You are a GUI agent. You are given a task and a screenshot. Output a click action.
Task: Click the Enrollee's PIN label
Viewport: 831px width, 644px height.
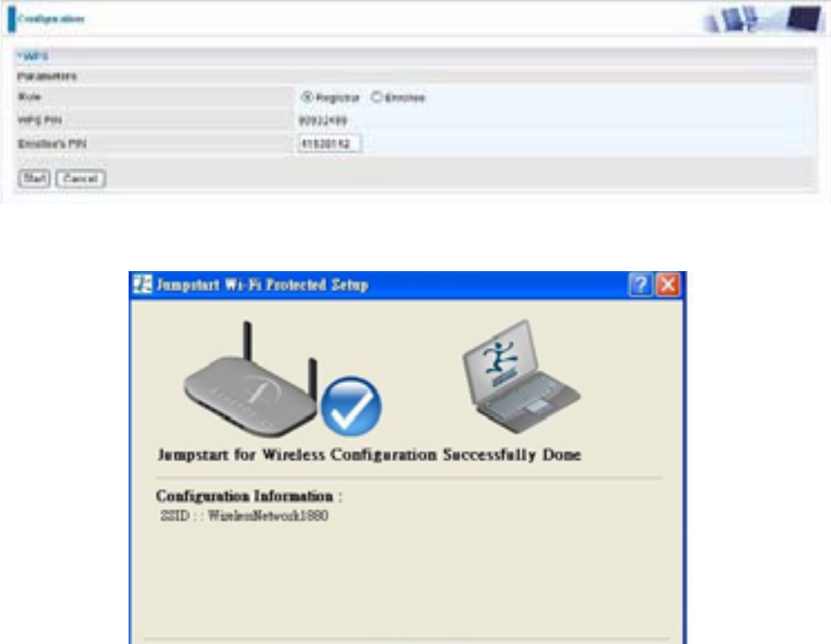pyautogui.click(x=52, y=144)
